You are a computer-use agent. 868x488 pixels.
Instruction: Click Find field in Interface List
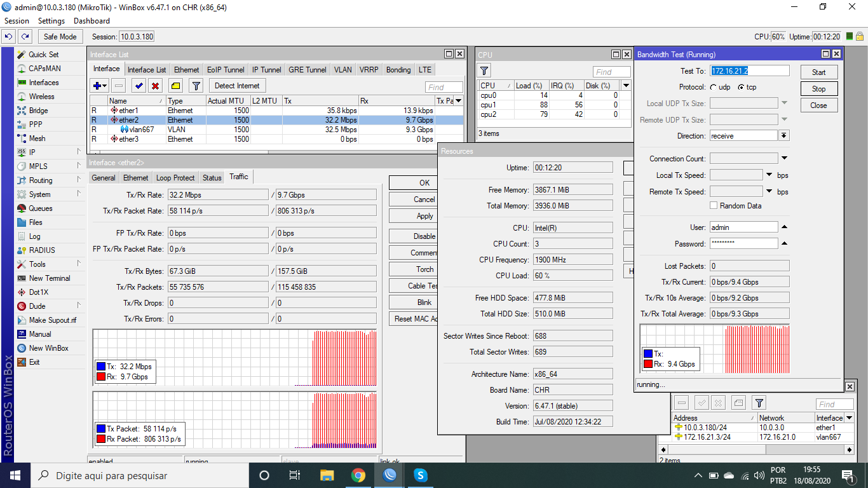(444, 87)
